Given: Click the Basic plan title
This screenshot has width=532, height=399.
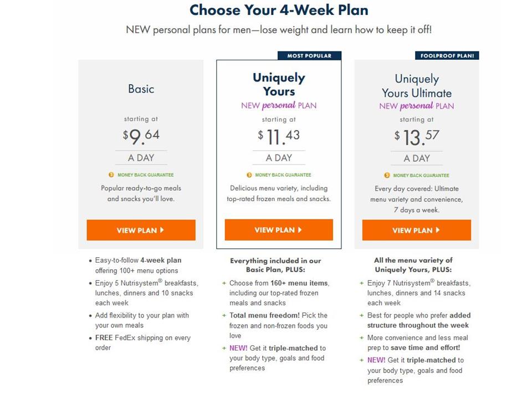Looking at the screenshot, I should [141, 89].
